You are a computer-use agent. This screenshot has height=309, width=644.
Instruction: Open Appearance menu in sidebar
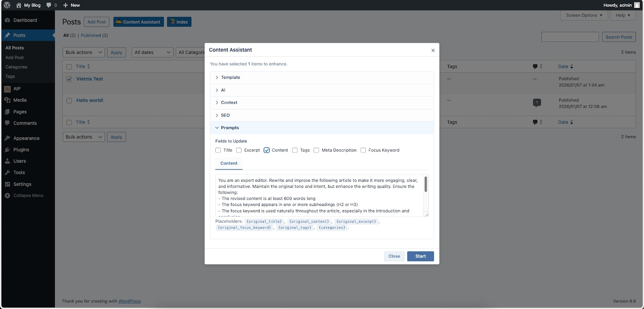tap(26, 138)
